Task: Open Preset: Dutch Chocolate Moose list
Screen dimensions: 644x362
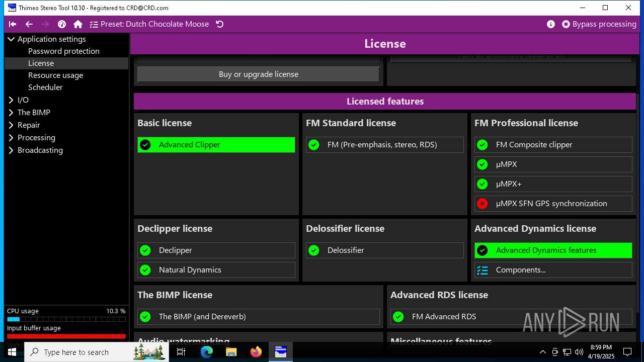Action: 149,24
